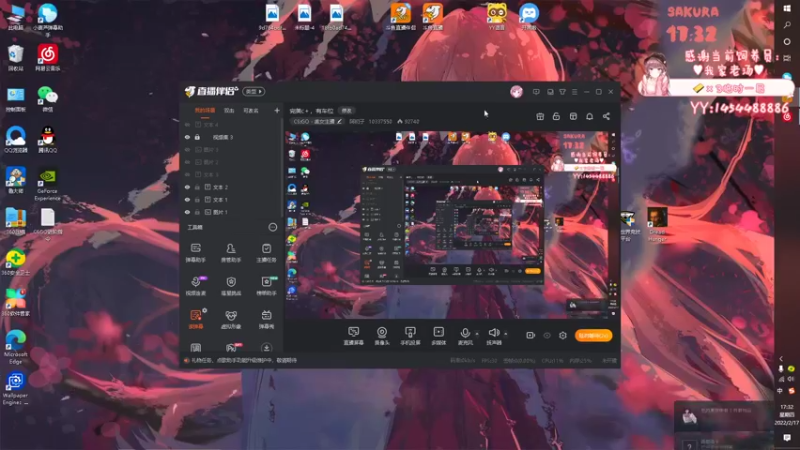Add 多媒体 media source
Viewport: 800px width, 450px height.
click(438, 336)
